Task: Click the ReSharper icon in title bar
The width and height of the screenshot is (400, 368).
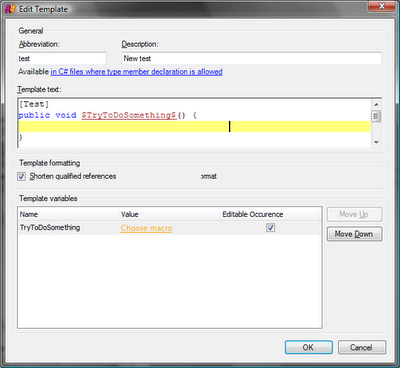Action: click(x=11, y=9)
